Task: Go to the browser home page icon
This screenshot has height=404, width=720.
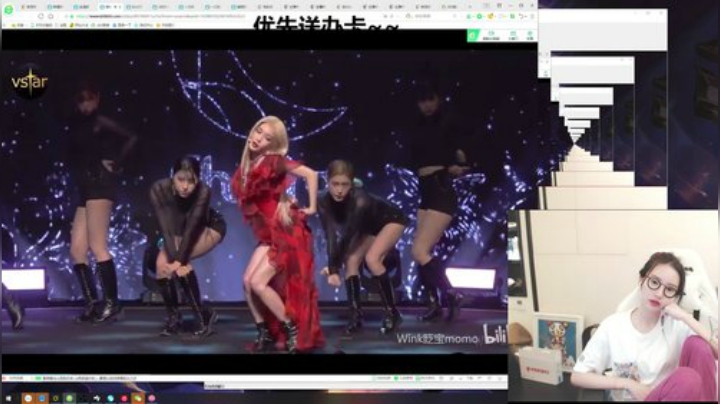Action: 51,17
